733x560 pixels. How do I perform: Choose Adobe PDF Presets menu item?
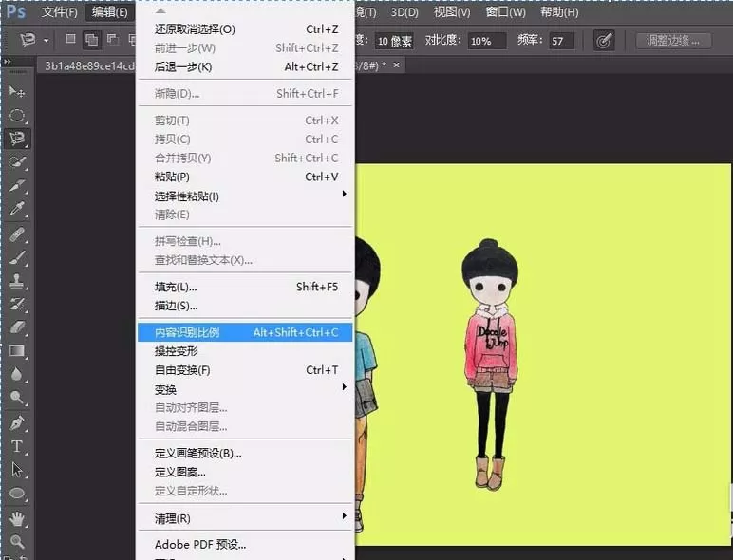click(245, 544)
